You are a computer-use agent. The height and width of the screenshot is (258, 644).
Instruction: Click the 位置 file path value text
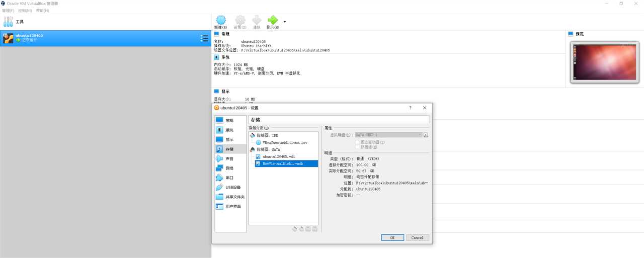pos(392,183)
